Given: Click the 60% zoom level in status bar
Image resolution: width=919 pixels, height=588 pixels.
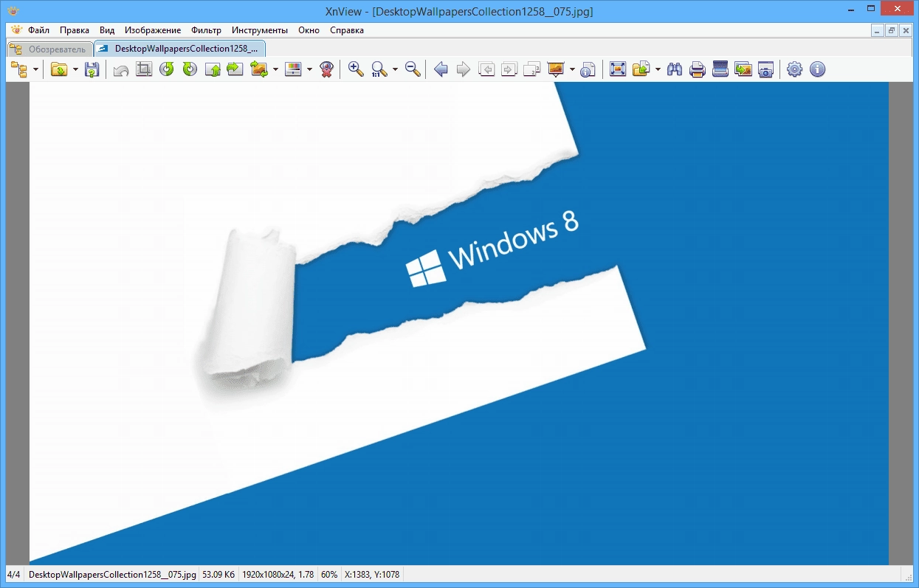Looking at the screenshot, I should [x=329, y=574].
